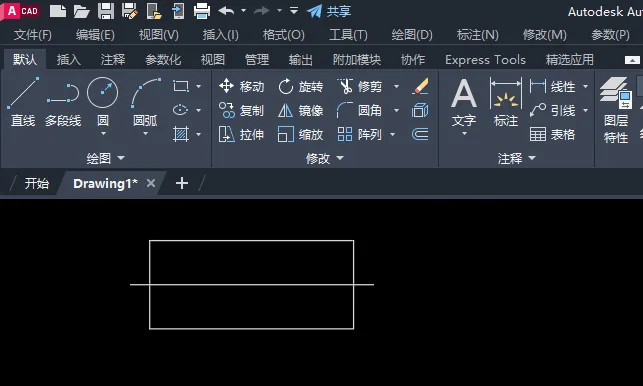Click the Open file folder icon
This screenshot has width=643, height=386.
(82, 11)
